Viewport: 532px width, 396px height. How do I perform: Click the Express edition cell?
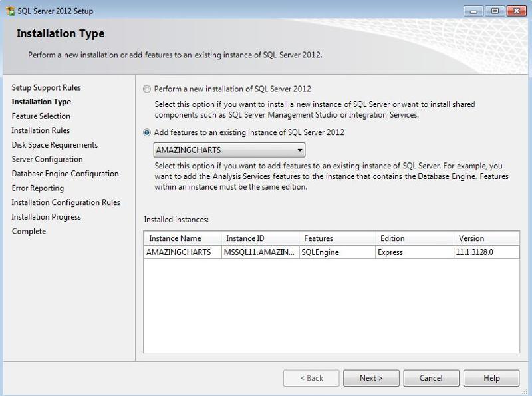point(414,252)
